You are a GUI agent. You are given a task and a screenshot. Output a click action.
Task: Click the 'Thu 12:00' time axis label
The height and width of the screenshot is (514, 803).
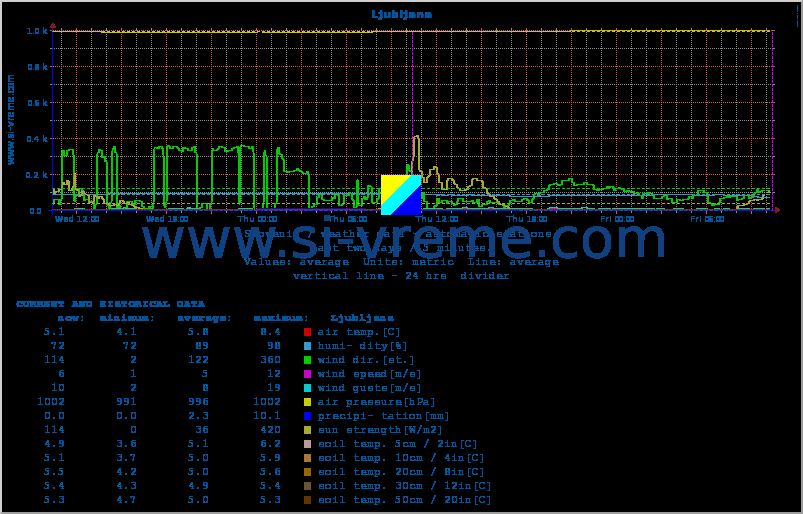click(437, 218)
